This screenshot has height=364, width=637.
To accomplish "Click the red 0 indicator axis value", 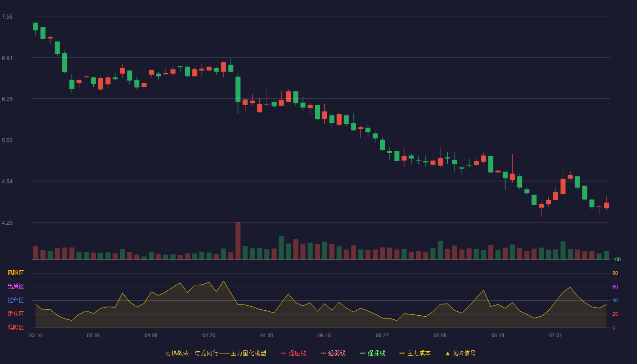I will [614, 328].
